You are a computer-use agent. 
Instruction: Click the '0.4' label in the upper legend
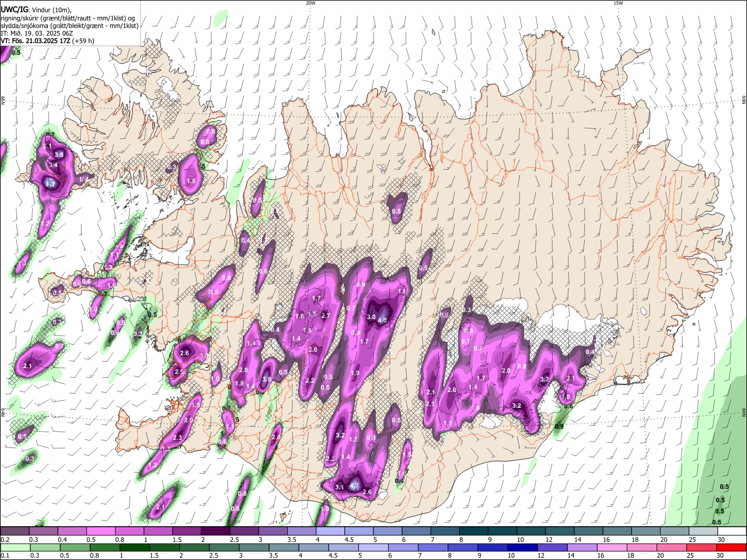coord(62,540)
